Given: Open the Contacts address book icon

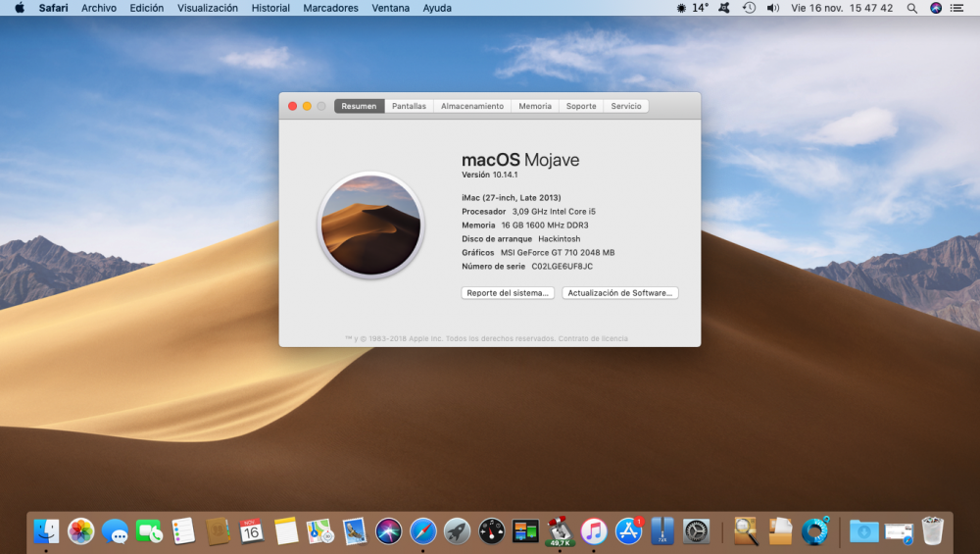Looking at the screenshot, I should point(218,531).
